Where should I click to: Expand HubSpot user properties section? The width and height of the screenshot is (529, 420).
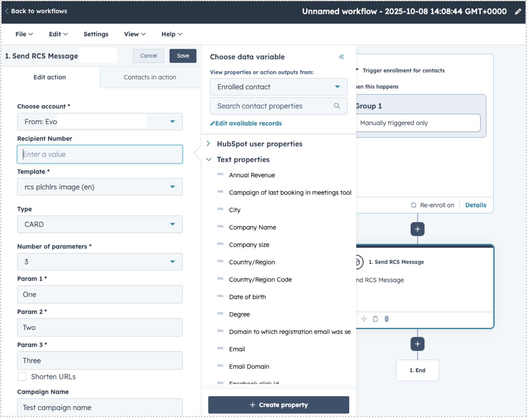click(x=208, y=144)
